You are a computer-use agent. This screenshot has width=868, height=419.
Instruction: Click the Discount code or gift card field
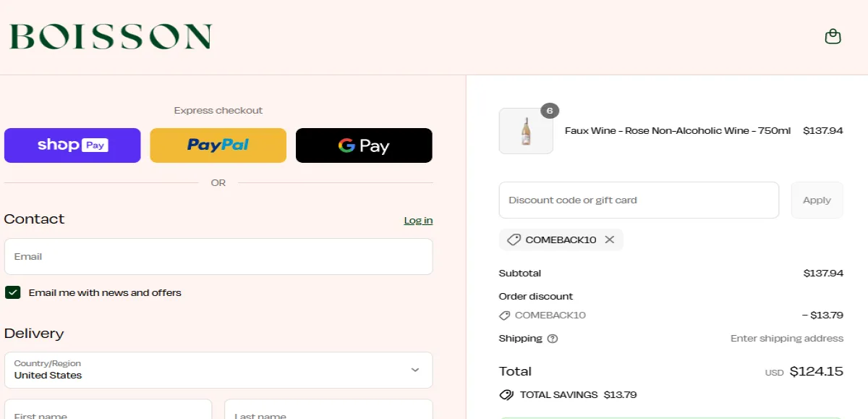pos(639,200)
